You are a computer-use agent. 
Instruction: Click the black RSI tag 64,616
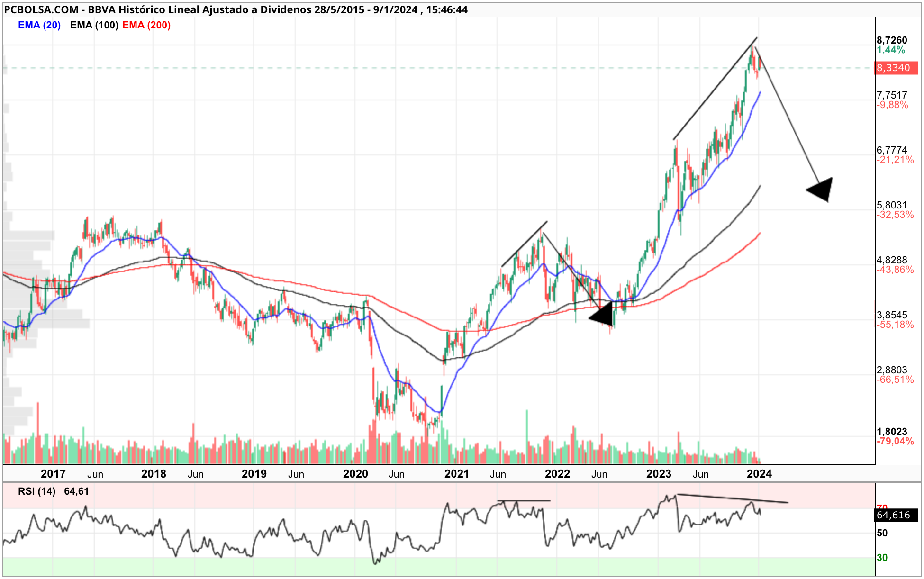[x=896, y=515]
